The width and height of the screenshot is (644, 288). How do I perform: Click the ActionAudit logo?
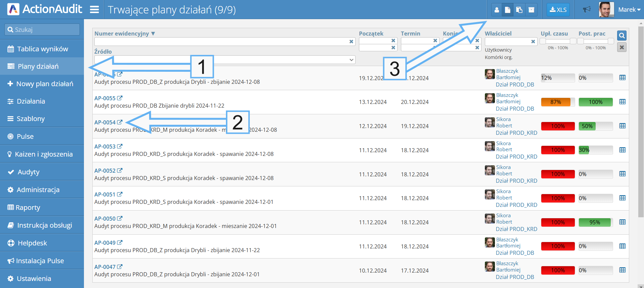click(45, 9)
